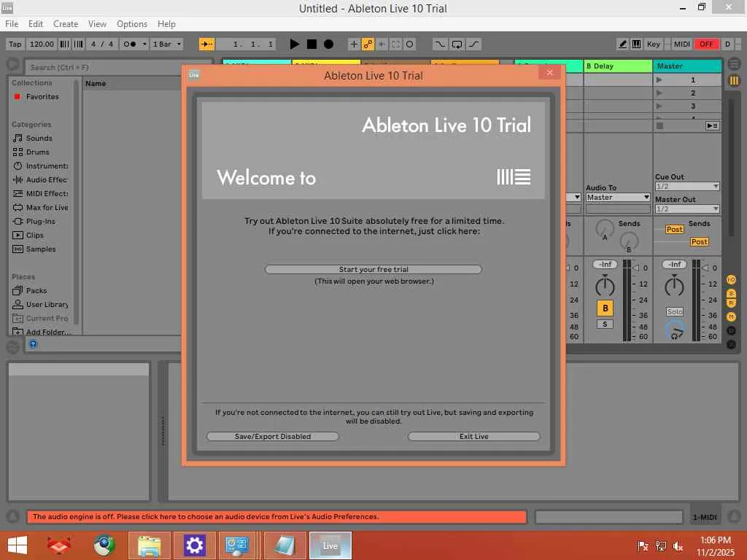747x560 pixels.
Task: Toggle the B Delay track activator button
Action: tap(605, 308)
